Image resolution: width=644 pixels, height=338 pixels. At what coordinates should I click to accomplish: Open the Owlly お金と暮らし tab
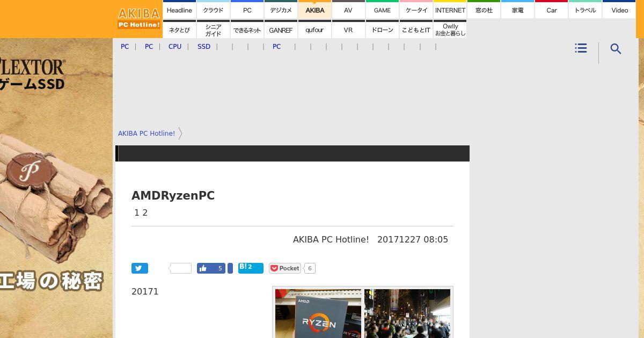pos(450,30)
